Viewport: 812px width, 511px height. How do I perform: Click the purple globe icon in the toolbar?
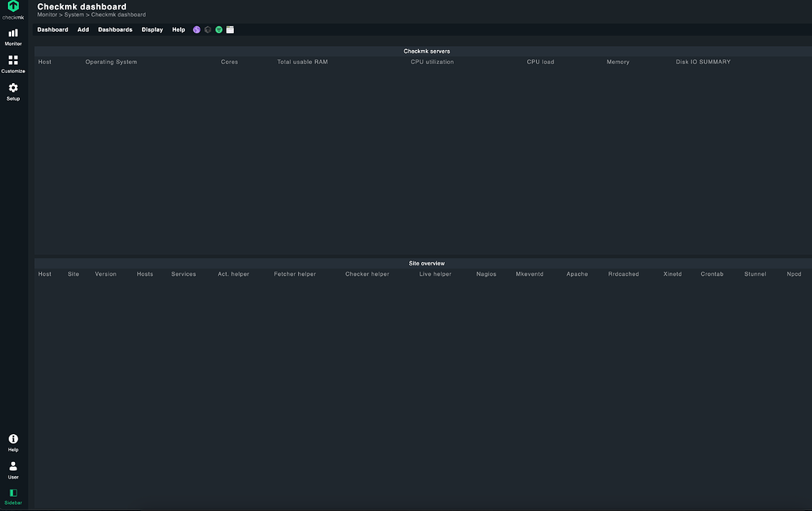(x=196, y=29)
